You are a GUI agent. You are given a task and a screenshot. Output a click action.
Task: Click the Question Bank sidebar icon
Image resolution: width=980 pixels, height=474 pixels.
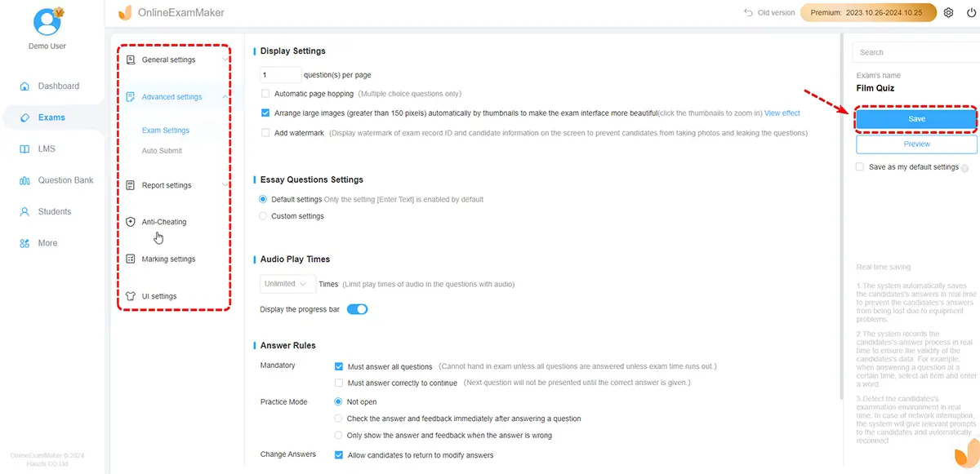pyautogui.click(x=24, y=180)
